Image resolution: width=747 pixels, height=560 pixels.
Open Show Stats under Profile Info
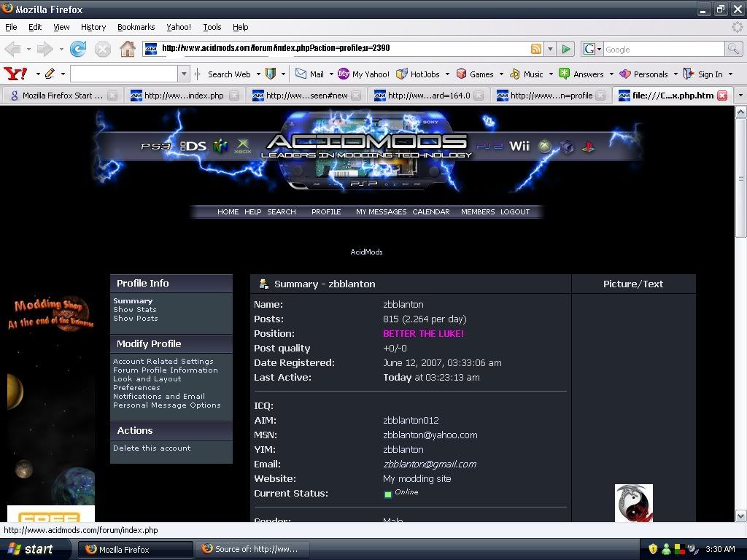pos(135,309)
